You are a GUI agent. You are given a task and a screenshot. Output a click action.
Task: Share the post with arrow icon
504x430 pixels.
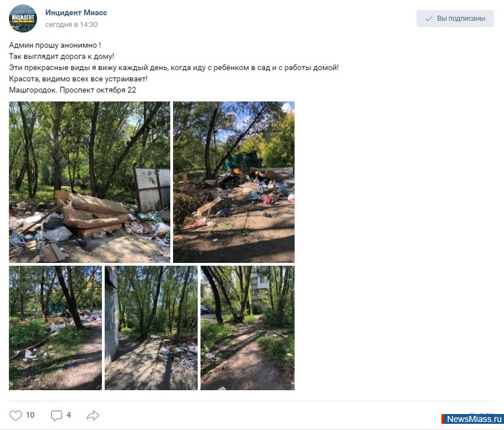pyautogui.click(x=93, y=415)
